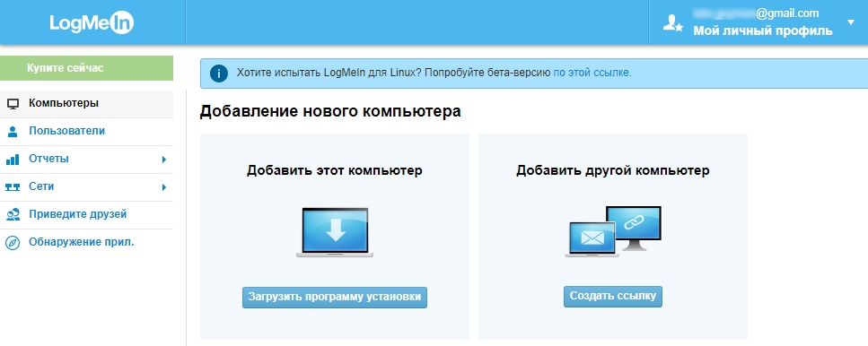Click the LogMeIn logo
This screenshot has width=868, height=346.
[92, 22]
